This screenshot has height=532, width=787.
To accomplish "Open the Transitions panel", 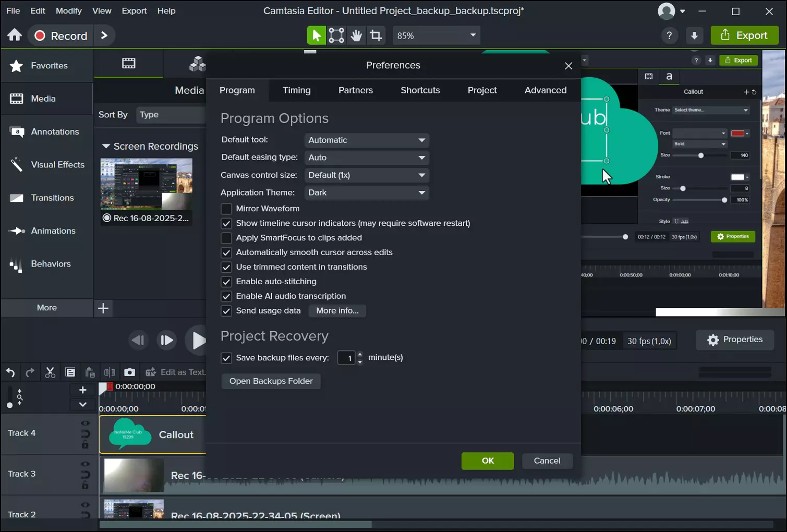I will (x=47, y=198).
